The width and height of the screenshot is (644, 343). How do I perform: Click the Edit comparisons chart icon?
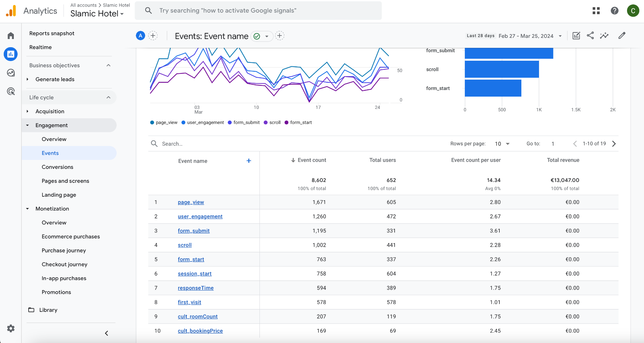tap(576, 36)
